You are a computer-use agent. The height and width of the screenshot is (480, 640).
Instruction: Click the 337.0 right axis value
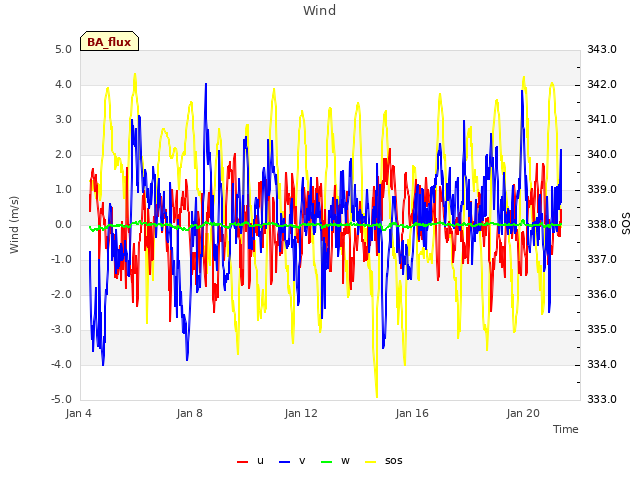[602, 260]
